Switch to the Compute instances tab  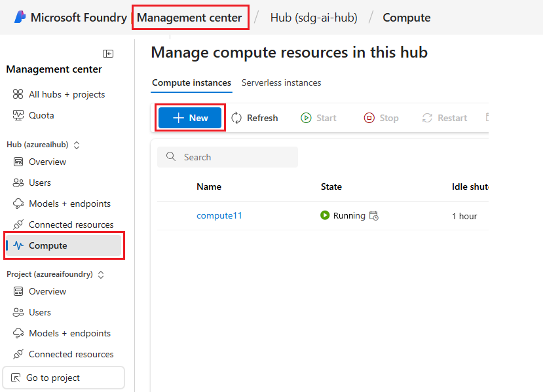(191, 82)
